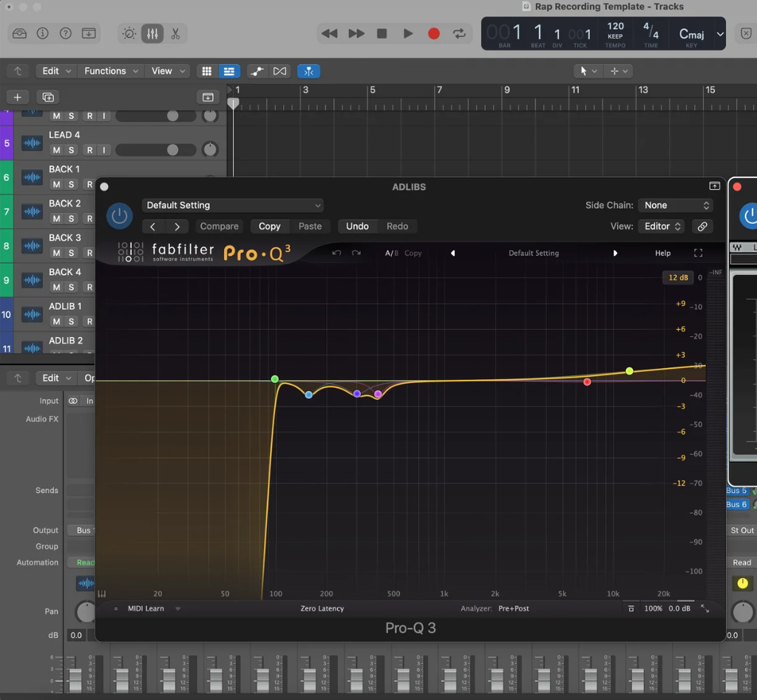Image resolution: width=757 pixels, height=700 pixels.
Task: Click the LEAD 4 volume slider
Action: pyautogui.click(x=155, y=150)
